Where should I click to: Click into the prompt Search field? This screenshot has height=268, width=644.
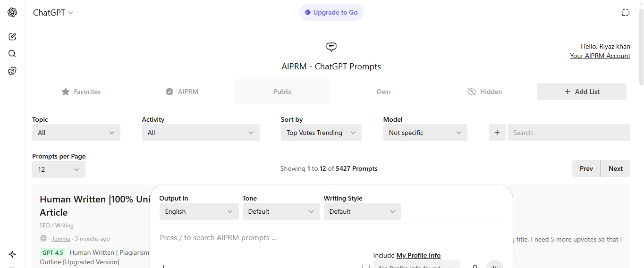point(568,133)
